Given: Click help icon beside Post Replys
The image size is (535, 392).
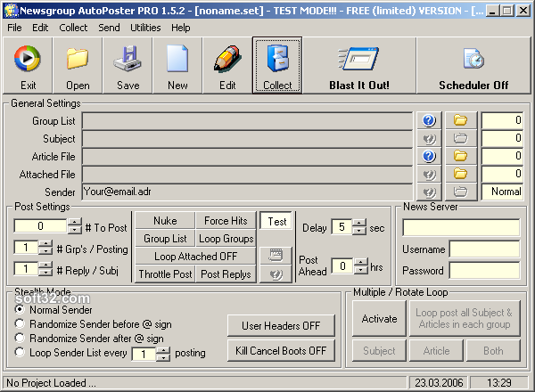Looking at the screenshot, I should 276,274.
